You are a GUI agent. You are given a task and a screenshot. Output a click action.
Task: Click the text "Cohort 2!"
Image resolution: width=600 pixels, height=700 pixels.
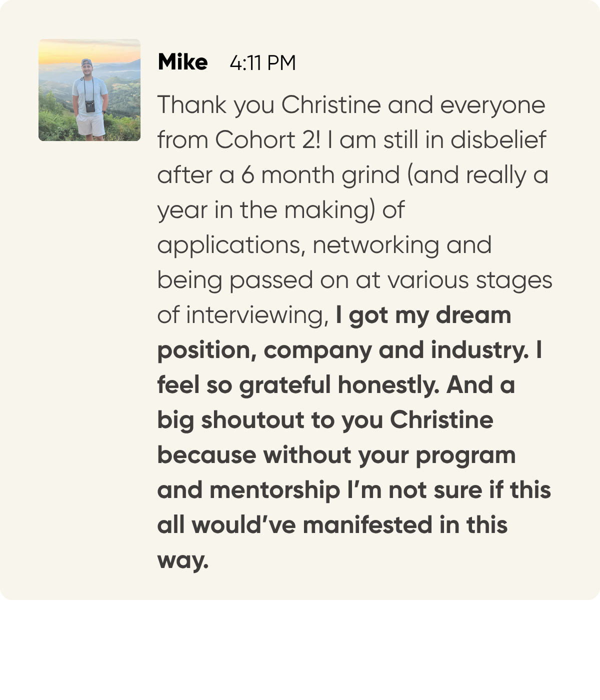pyautogui.click(x=267, y=140)
